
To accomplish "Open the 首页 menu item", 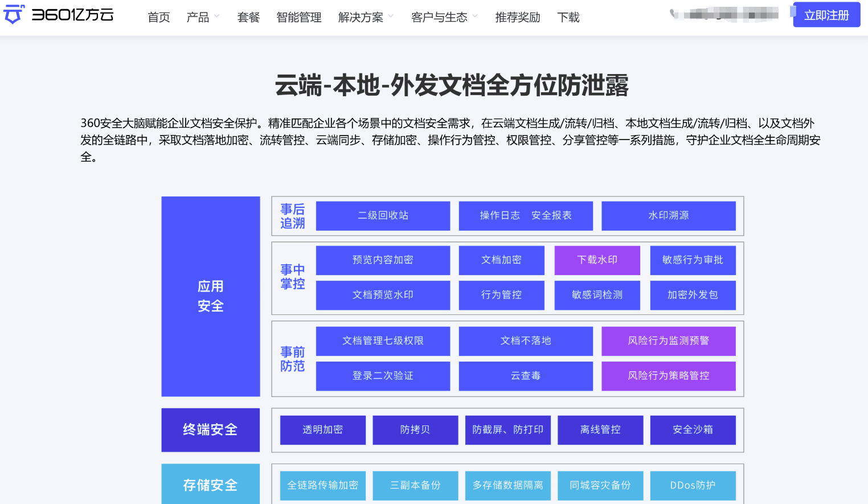I will 159,18.
